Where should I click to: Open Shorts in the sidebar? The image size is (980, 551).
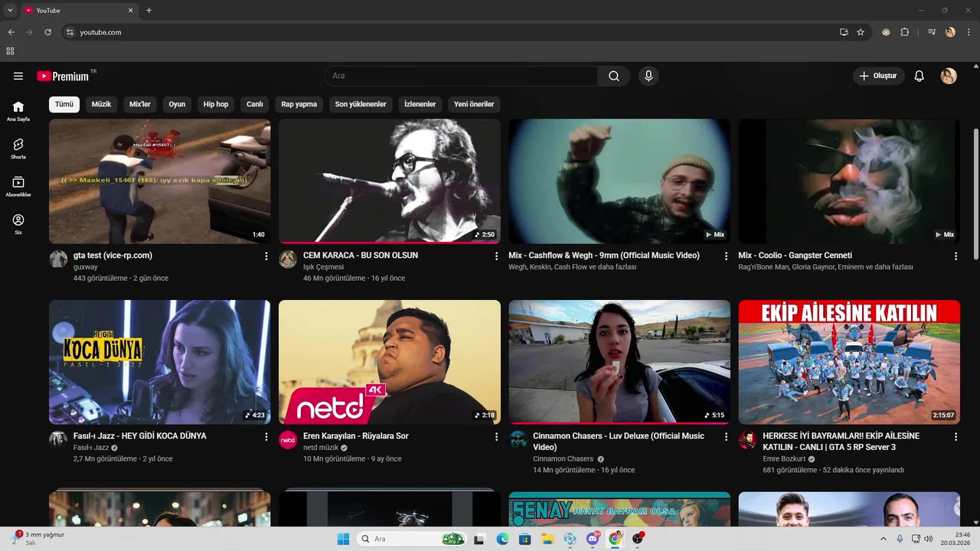point(18,148)
